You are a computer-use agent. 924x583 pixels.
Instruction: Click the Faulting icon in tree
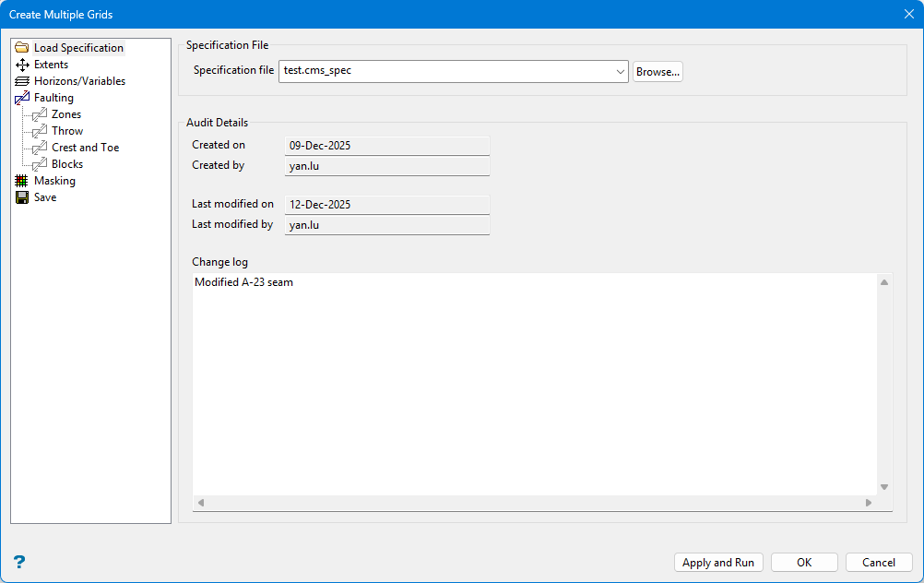pos(22,98)
